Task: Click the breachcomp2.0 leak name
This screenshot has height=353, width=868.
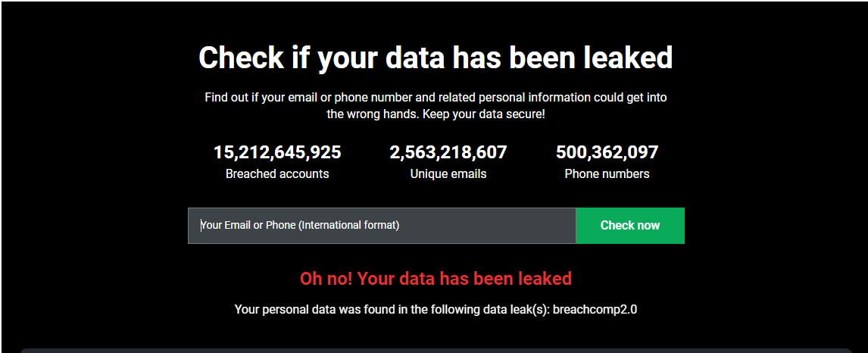Action: pyautogui.click(x=595, y=309)
